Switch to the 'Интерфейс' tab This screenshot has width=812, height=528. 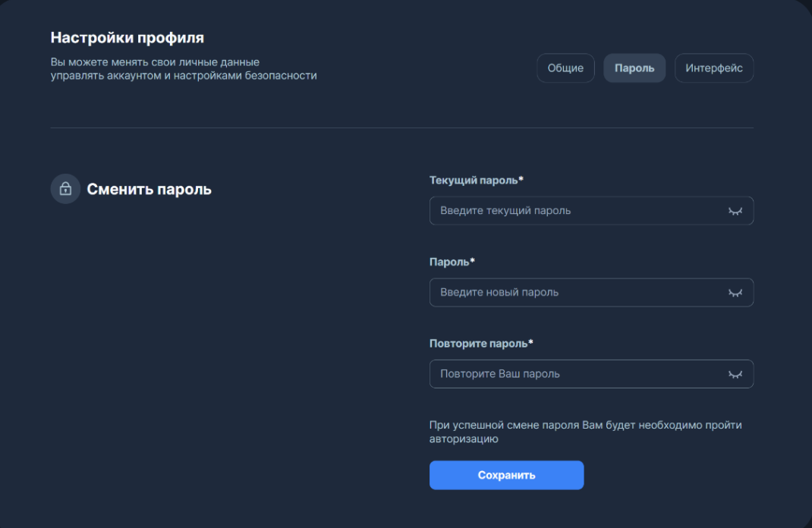[x=713, y=68]
